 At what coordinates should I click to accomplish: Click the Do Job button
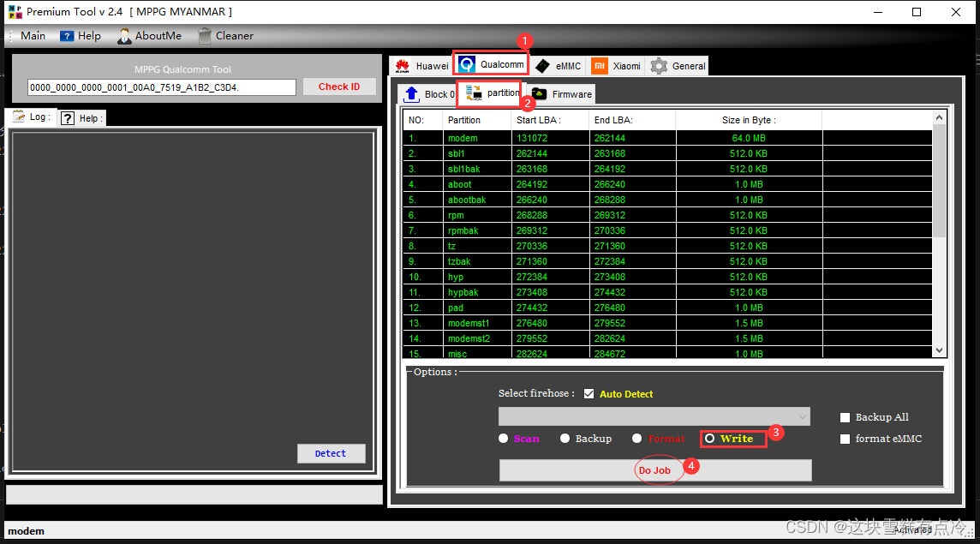point(655,470)
